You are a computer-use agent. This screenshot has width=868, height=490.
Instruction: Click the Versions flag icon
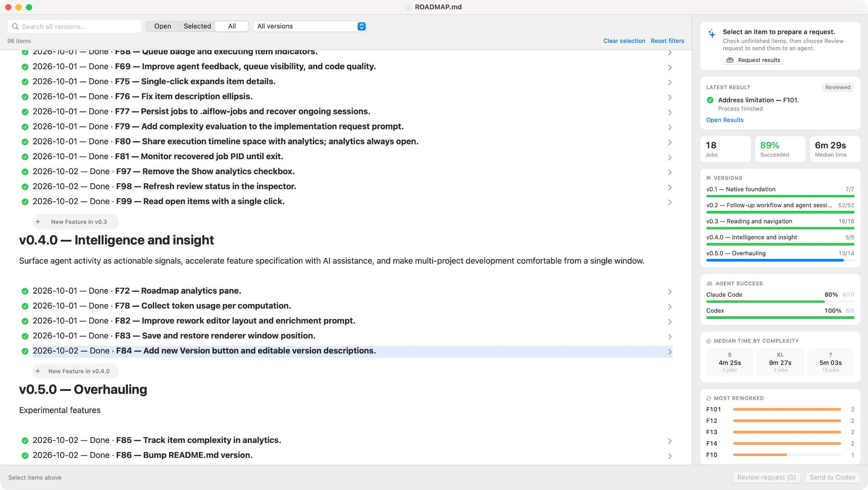click(x=708, y=178)
